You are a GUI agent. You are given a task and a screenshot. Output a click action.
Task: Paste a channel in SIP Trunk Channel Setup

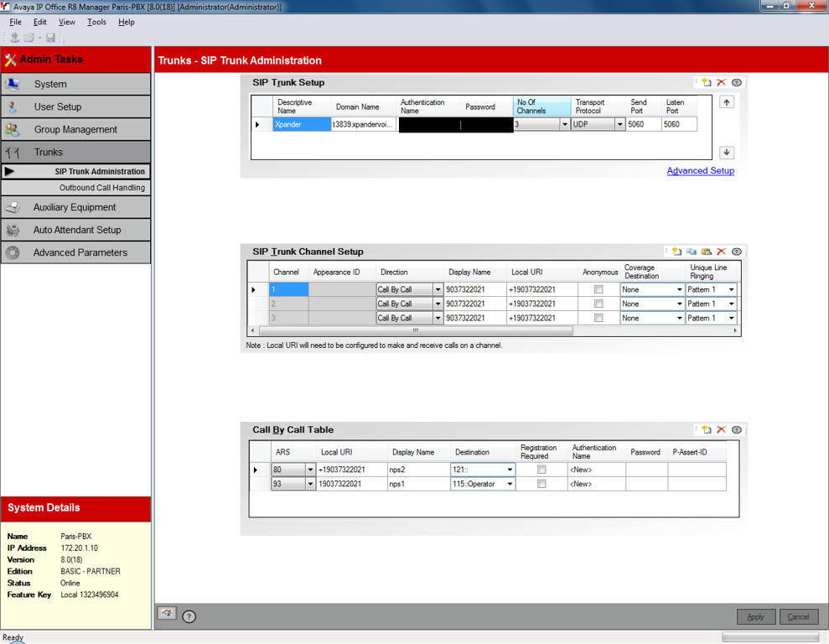[x=707, y=252]
